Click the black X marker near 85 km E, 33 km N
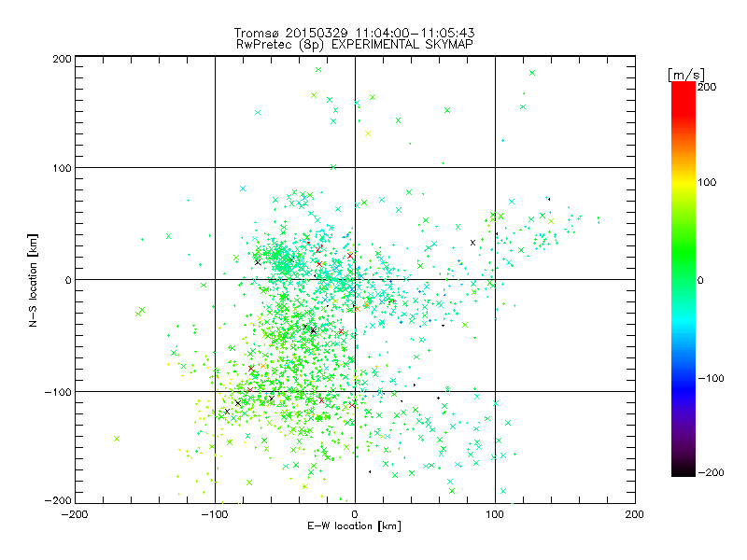Screen dimensions: 747x560 (472, 243)
